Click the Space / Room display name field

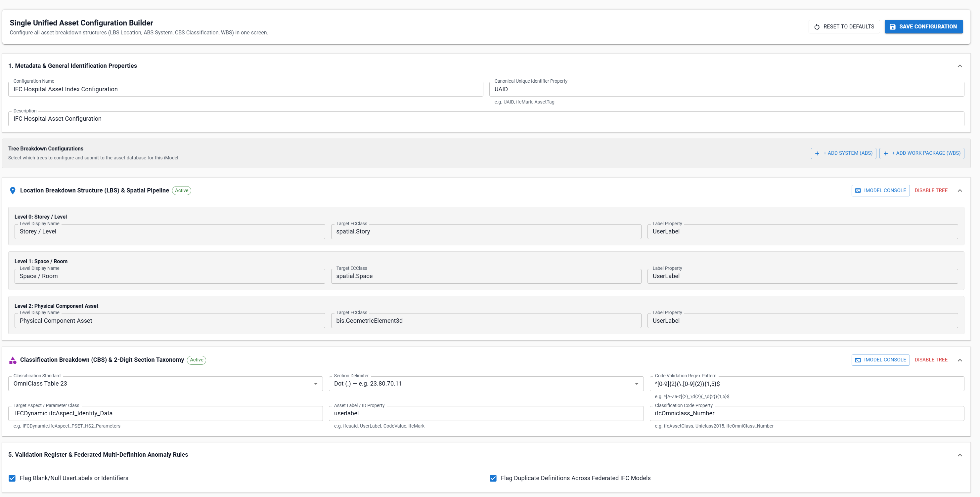click(170, 276)
